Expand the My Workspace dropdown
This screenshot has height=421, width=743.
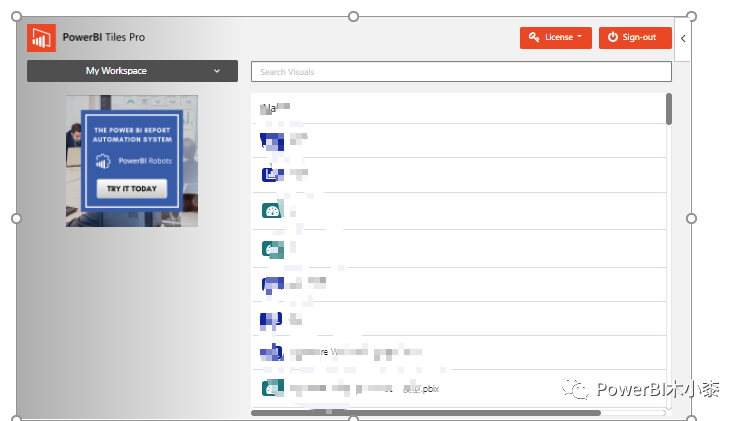pyautogui.click(x=132, y=71)
